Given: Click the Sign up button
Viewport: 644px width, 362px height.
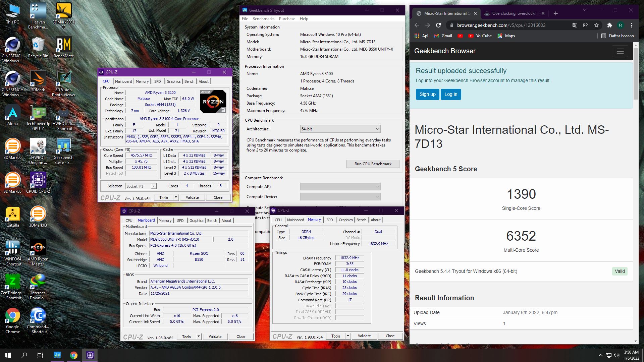Looking at the screenshot, I should pyautogui.click(x=427, y=94).
